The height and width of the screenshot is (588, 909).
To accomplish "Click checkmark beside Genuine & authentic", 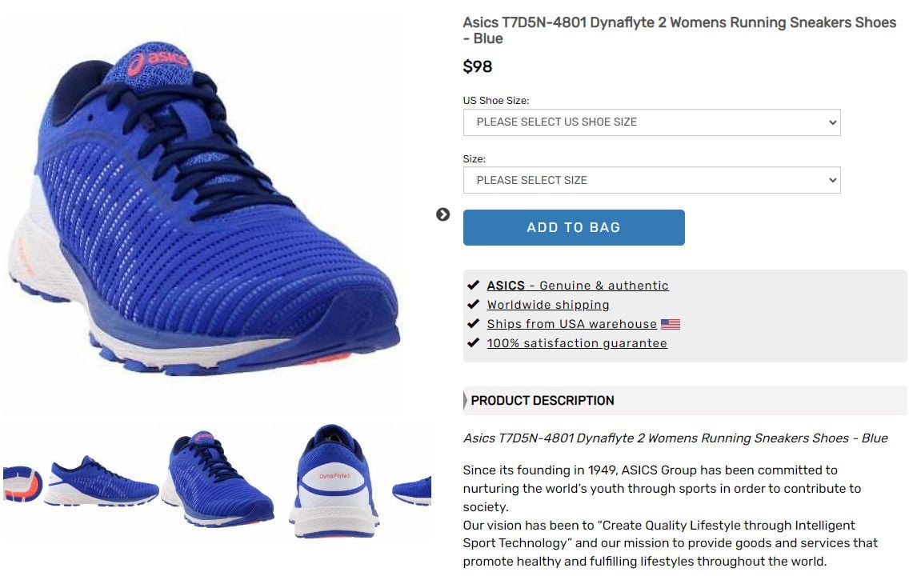I will pyautogui.click(x=473, y=285).
